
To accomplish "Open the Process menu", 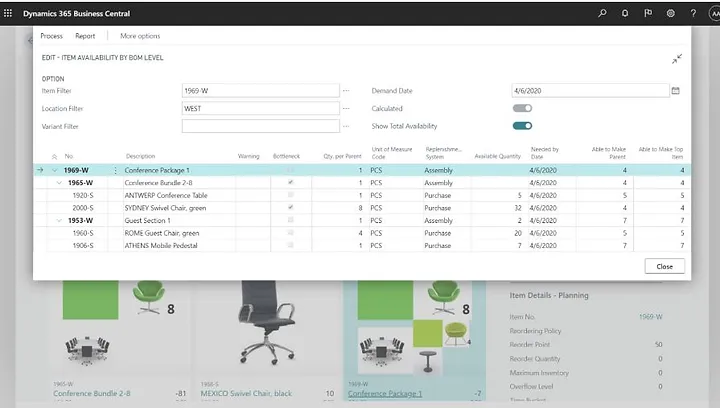I will pyautogui.click(x=51, y=36).
